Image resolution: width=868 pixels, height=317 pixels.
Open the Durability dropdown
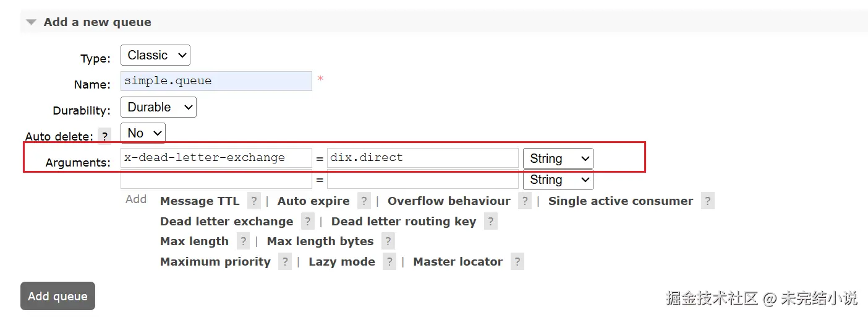(158, 107)
